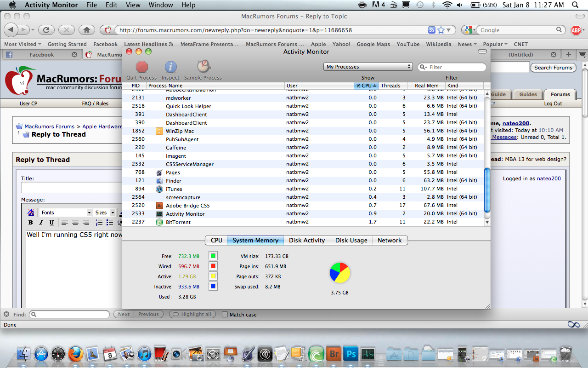Open the nateo200 logged-in user link
The width and height of the screenshot is (588, 368).
pos(549,178)
